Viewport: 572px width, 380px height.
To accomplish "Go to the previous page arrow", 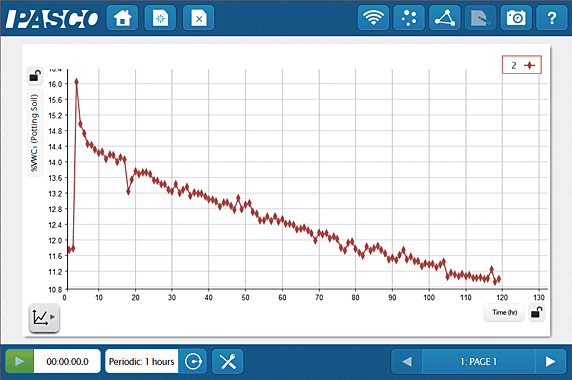I will 406,361.
